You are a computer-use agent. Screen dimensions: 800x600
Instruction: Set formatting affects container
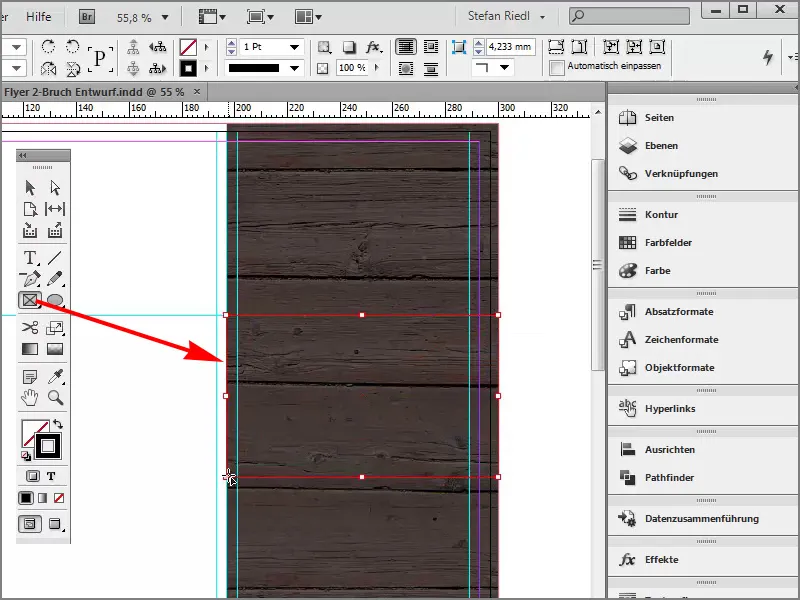click(x=33, y=476)
